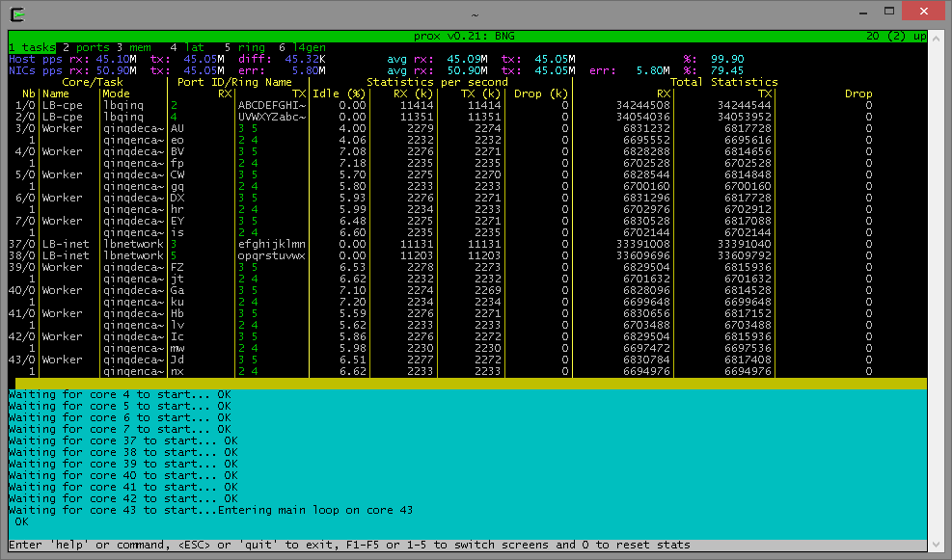Open the '6 l4gen' tab
The width and height of the screenshot is (952, 560).
tap(303, 47)
